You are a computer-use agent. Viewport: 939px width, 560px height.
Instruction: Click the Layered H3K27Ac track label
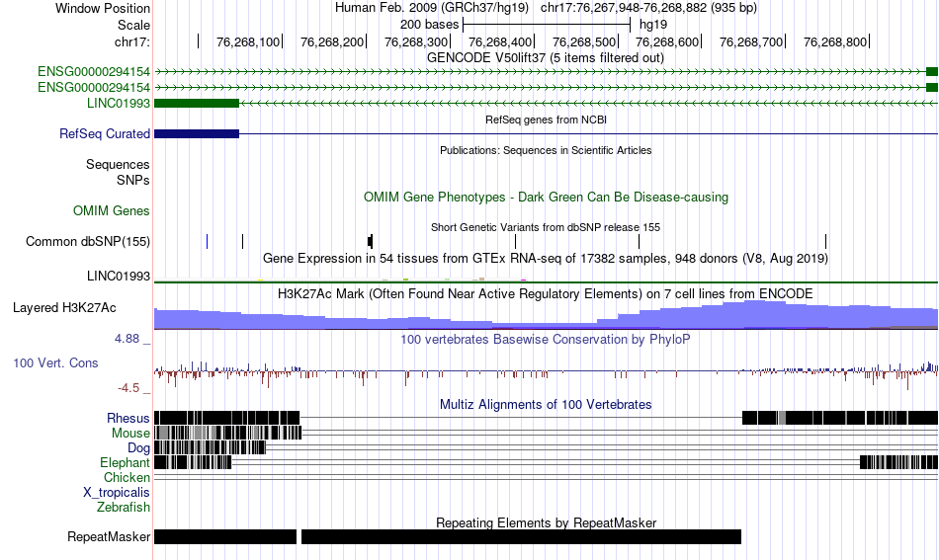coord(64,307)
